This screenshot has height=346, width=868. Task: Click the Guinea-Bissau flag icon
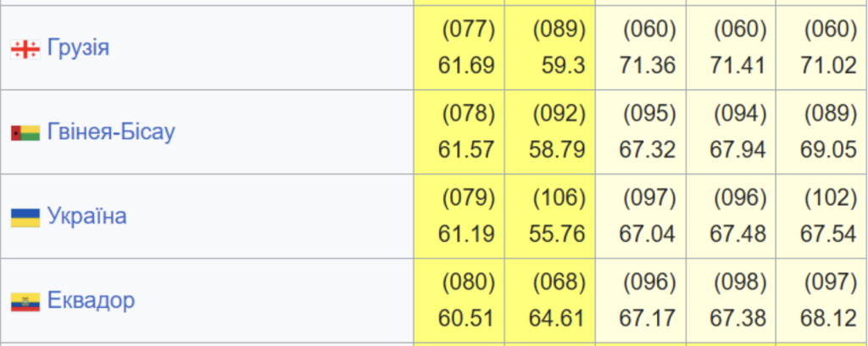click(25, 133)
